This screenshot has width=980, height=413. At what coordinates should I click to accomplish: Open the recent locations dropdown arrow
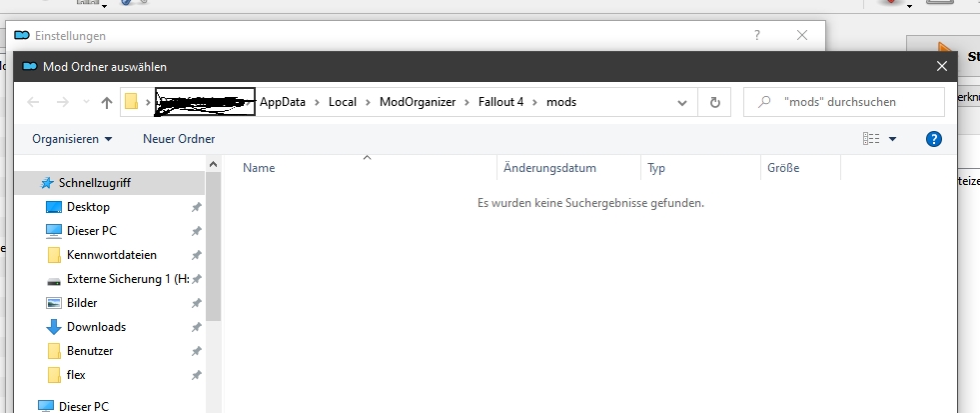point(86,102)
